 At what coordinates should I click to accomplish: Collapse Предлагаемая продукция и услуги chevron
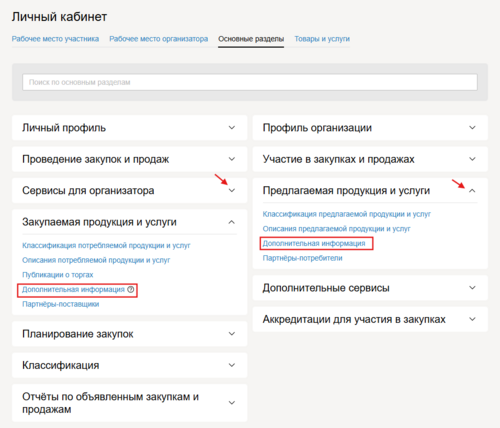pos(472,191)
